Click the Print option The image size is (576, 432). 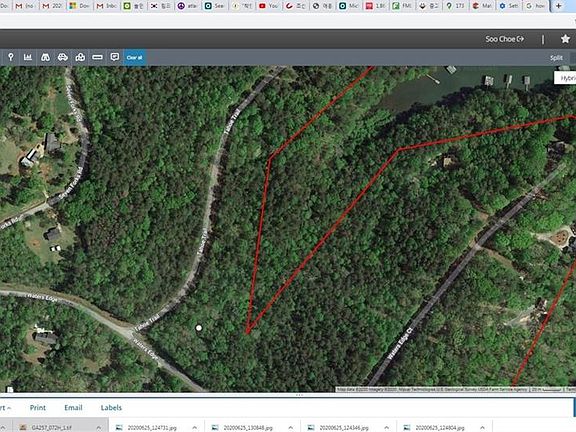click(x=37, y=407)
